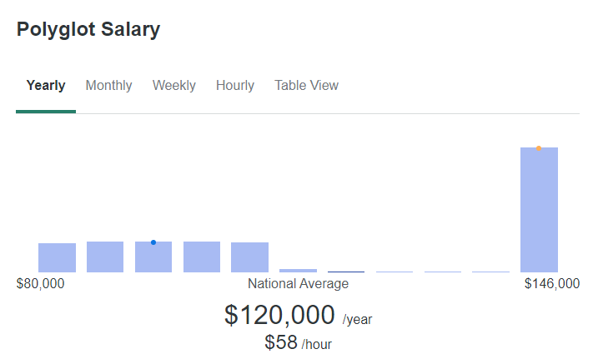Viewport: 598px width, 364px height.
Task: Click the $146,000 maximum label
Action: 552,284
